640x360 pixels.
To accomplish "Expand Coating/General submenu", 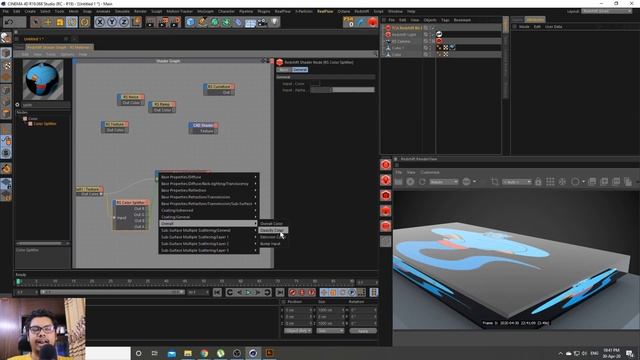I will coord(209,217).
